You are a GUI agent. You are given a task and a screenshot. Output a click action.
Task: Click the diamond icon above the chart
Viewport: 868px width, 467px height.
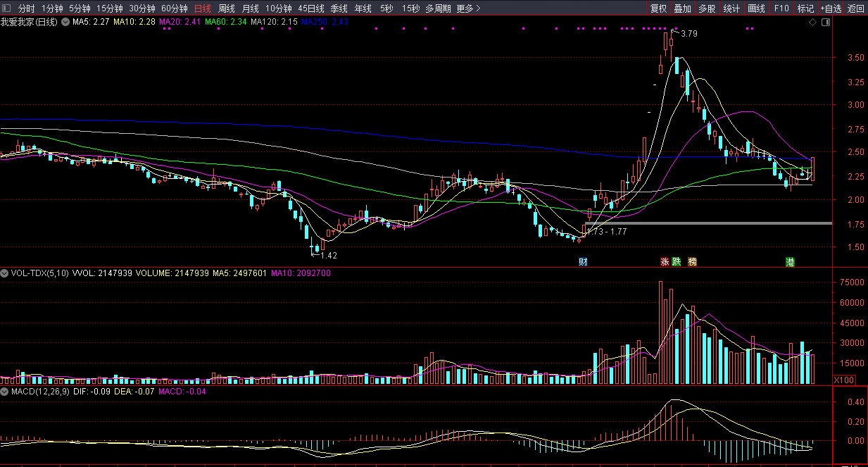point(812,23)
